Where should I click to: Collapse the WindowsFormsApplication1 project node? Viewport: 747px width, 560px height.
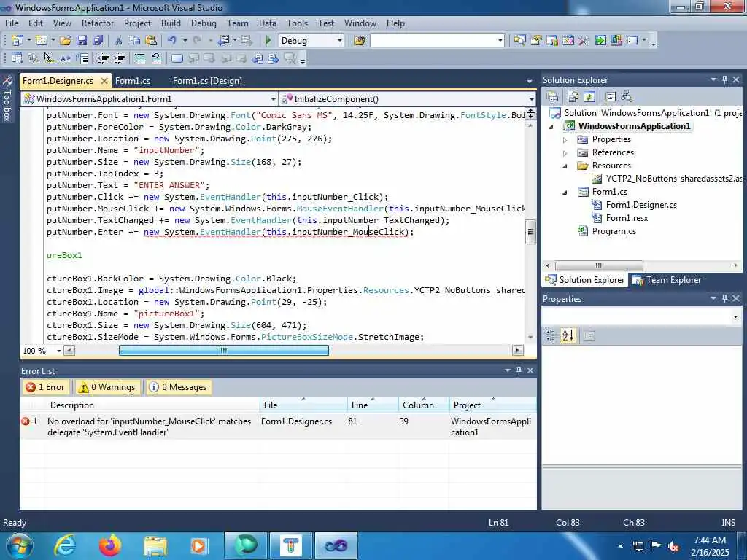click(551, 127)
